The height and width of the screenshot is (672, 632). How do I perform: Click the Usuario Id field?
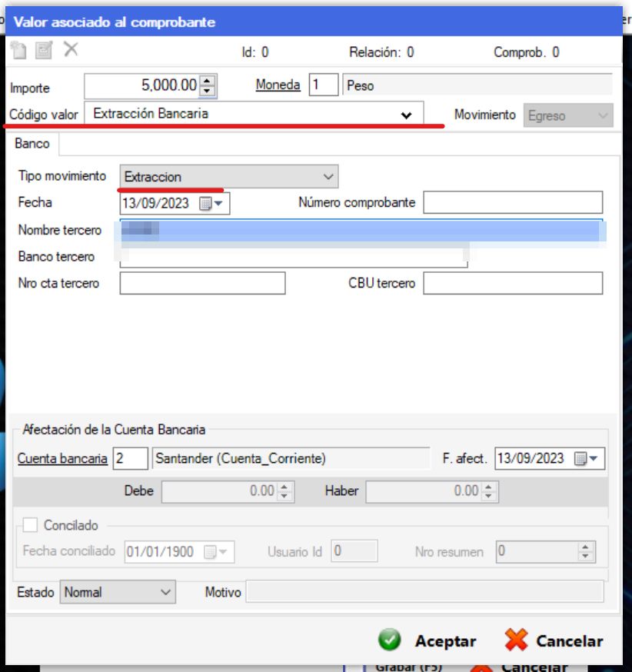354,551
